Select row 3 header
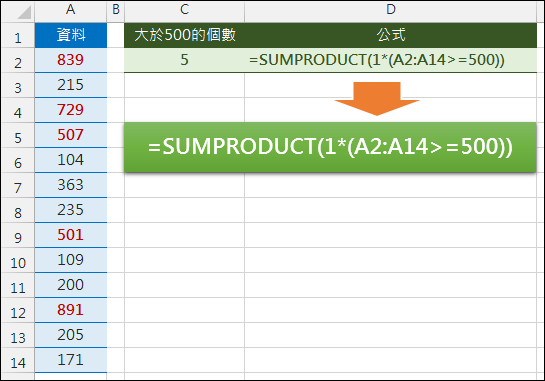This screenshot has width=545, height=381. click(18, 86)
